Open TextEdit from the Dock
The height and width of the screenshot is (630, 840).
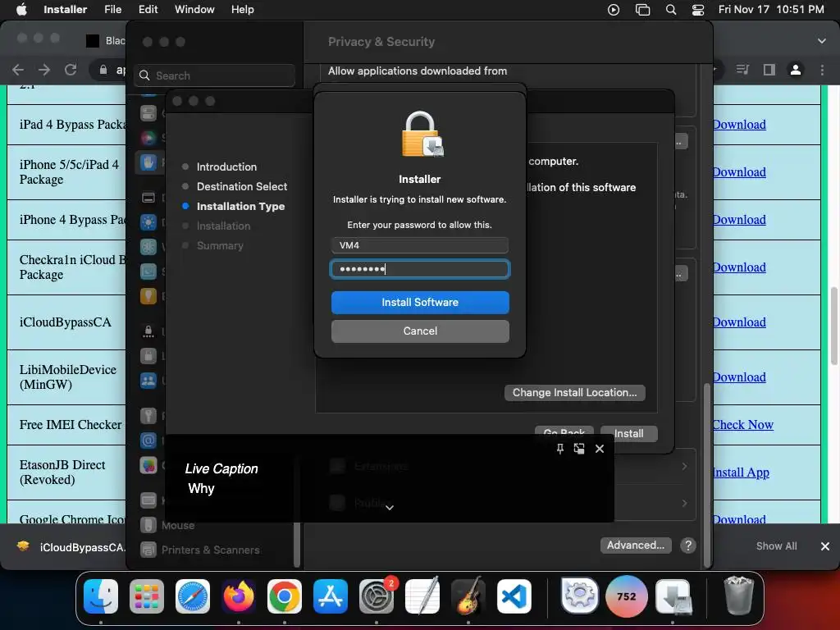[422, 596]
